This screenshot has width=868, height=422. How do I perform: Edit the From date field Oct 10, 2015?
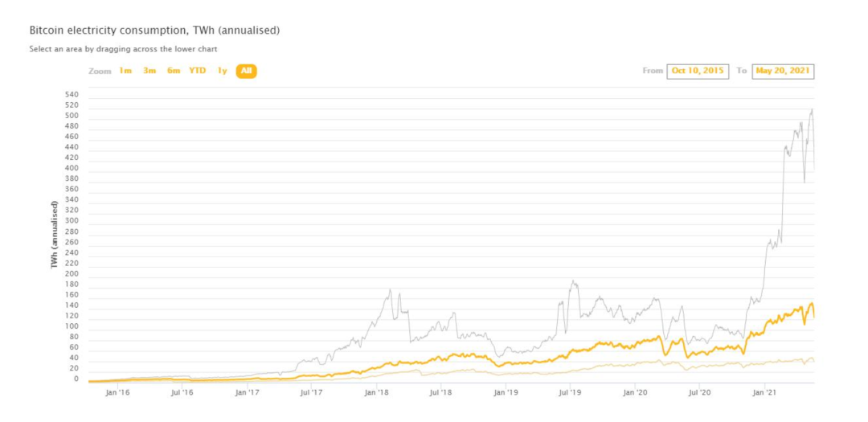click(698, 72)
